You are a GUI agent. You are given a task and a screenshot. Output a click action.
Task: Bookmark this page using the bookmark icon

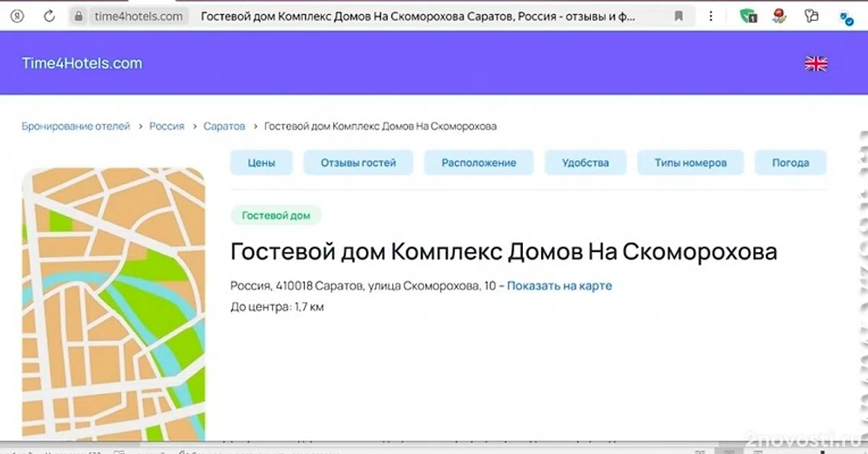coord(678,16)
